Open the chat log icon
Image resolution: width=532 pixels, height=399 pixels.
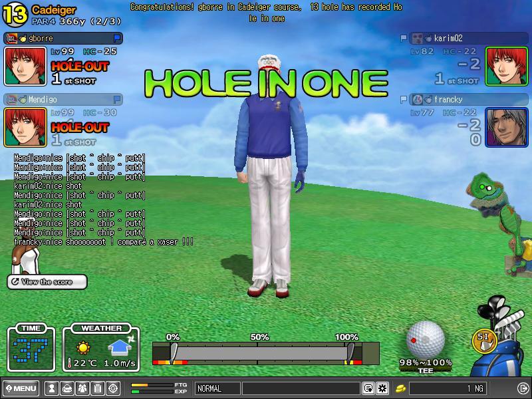368,388
